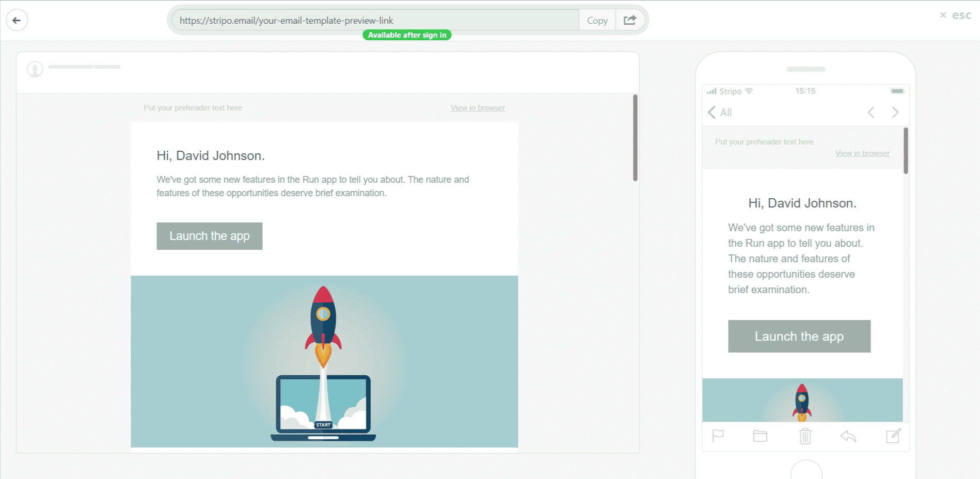Click the mobile preview scrollbar

(906, 151)
